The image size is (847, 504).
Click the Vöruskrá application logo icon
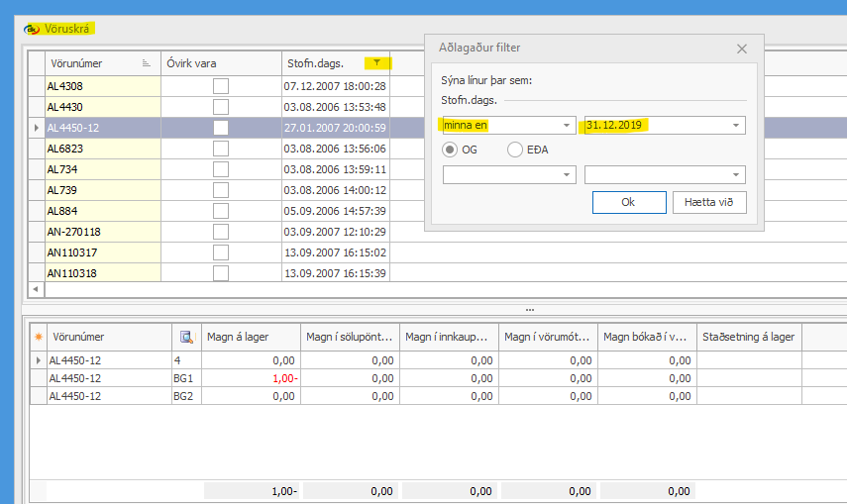point(32,29)
